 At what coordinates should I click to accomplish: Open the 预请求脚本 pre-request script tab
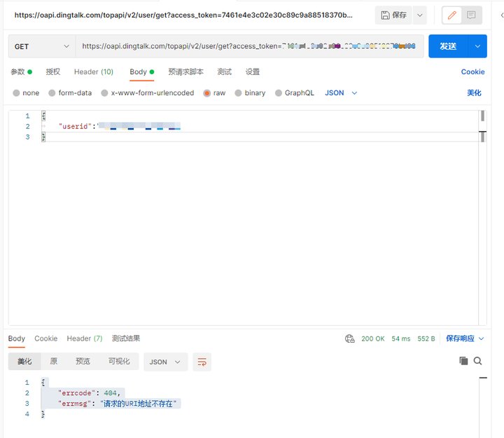(185, 71)
